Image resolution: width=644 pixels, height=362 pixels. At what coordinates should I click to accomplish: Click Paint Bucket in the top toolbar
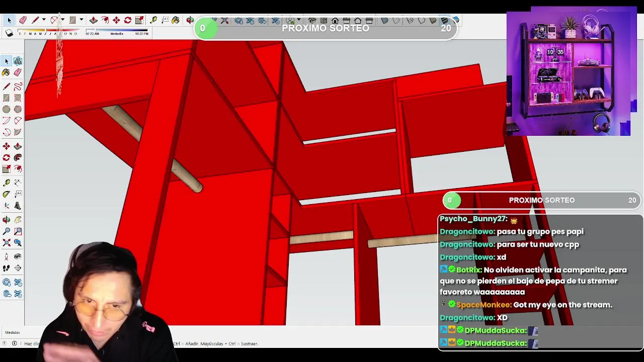[176, 20]
